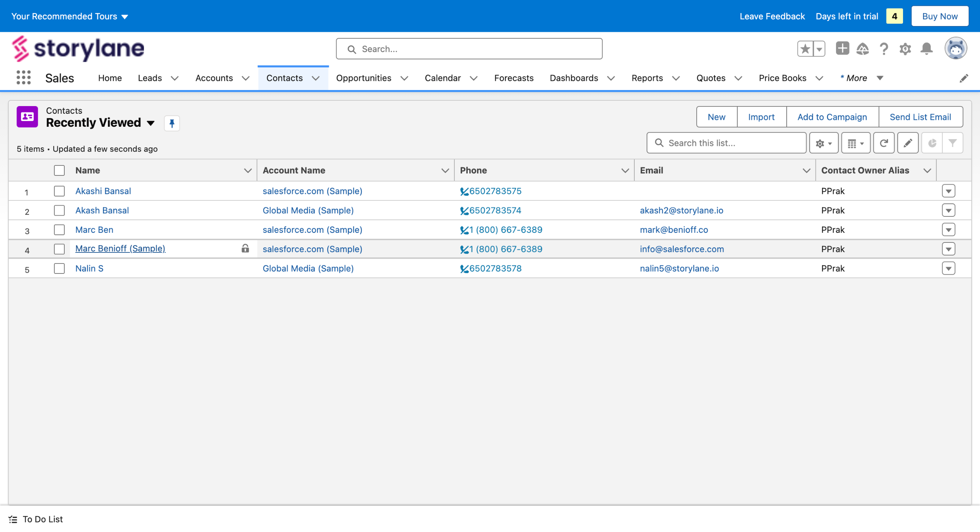Click the navigation bar edit pencil icon
980x532 pixels.
964,78
